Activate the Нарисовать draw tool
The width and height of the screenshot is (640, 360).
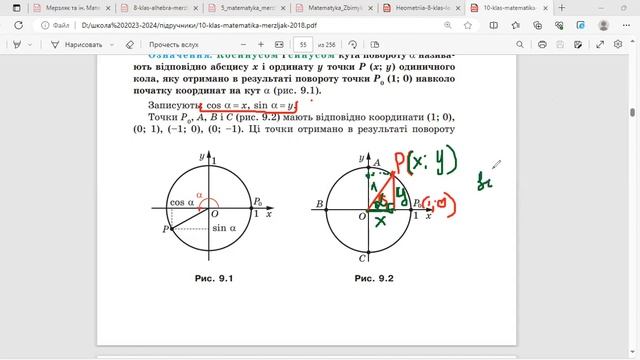pos(77,44)
